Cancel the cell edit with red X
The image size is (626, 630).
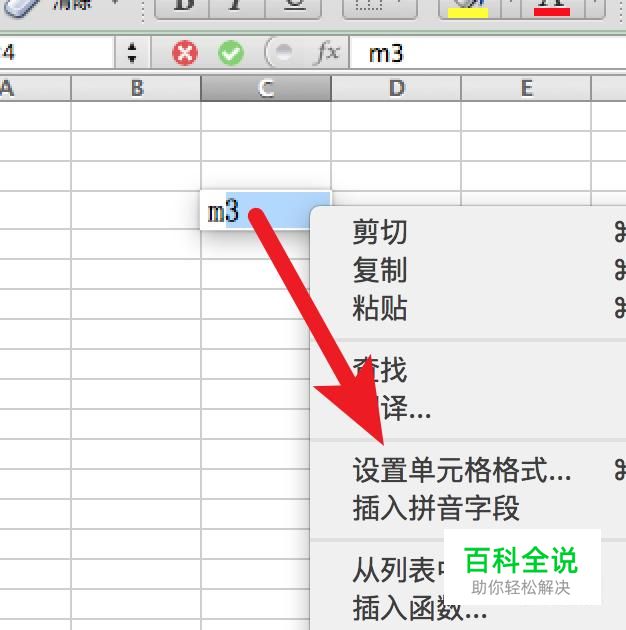pyautogui.click(x=185, y=53)
